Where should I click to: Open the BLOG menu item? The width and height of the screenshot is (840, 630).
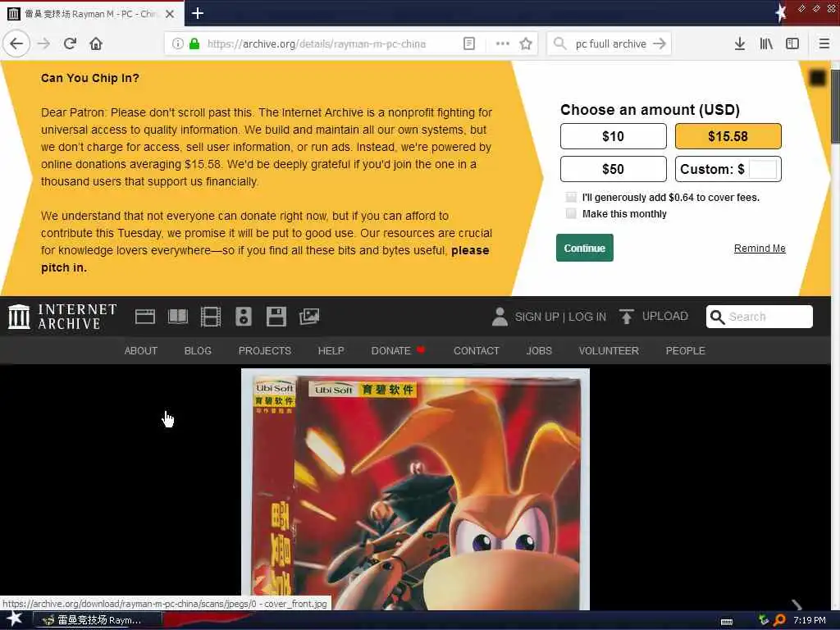coord(198,351)
